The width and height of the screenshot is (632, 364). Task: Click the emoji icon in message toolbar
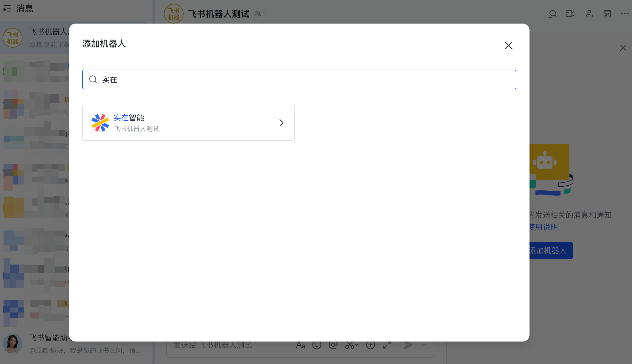pos(317,345)
